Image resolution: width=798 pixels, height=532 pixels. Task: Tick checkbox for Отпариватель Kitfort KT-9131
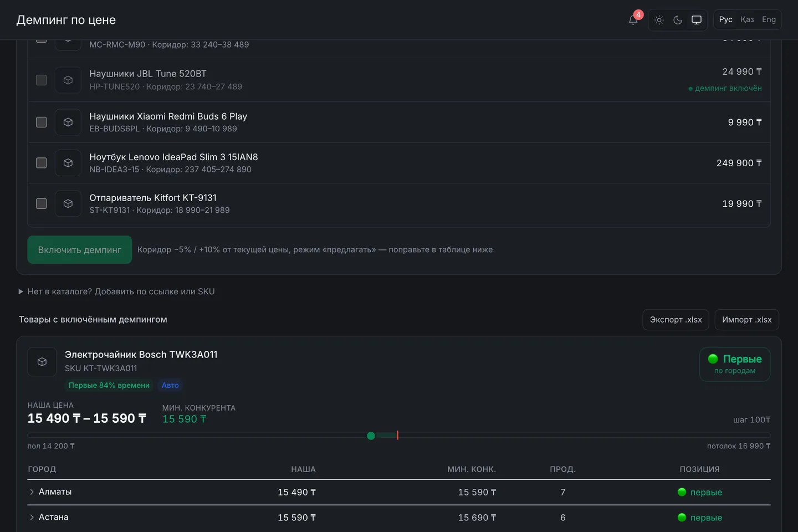coord(42,203)
